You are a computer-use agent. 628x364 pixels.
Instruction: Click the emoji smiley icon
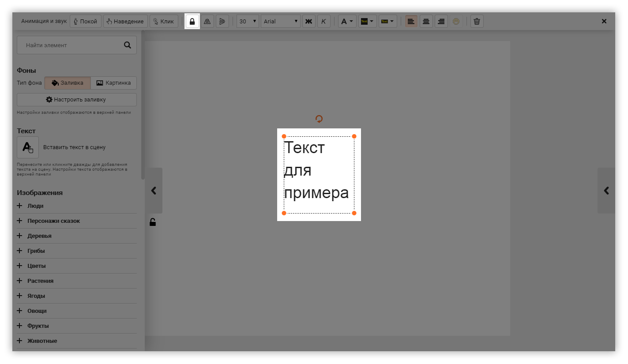tap(456, 21)
